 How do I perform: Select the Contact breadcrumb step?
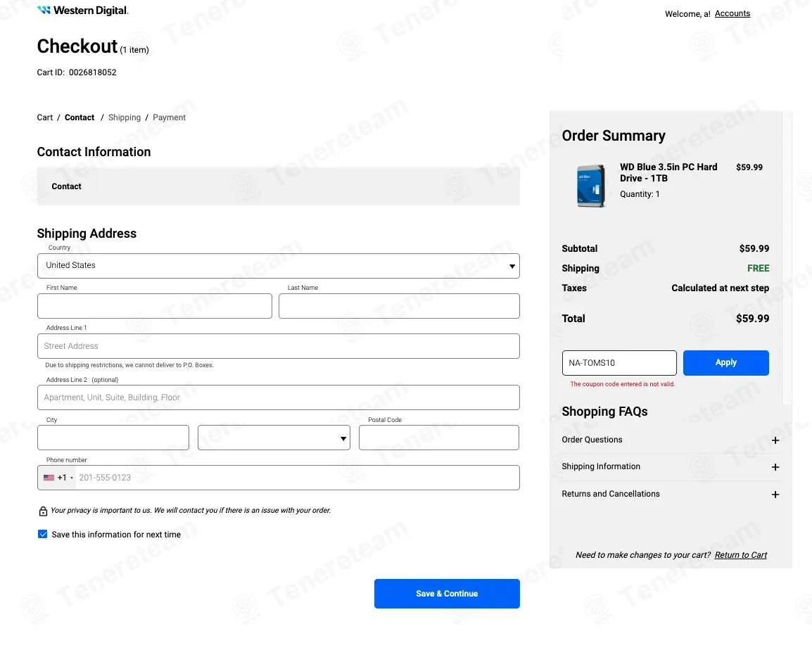point(80,117)
